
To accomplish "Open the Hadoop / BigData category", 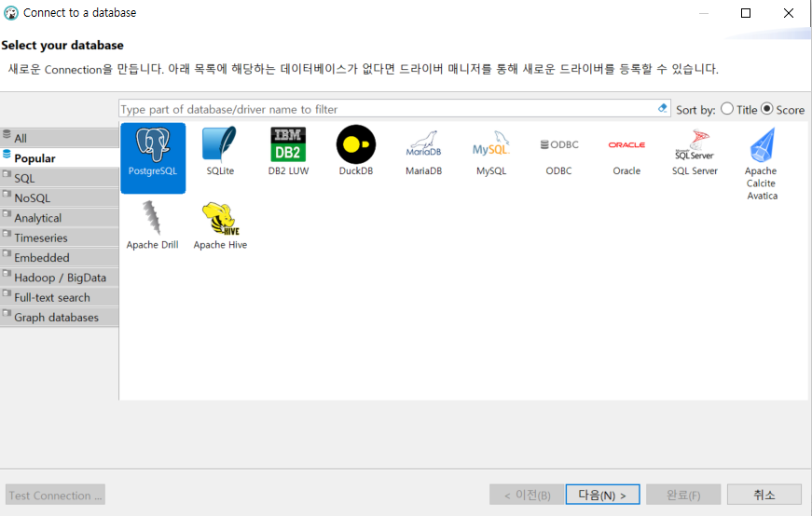I will click(60, 278).
